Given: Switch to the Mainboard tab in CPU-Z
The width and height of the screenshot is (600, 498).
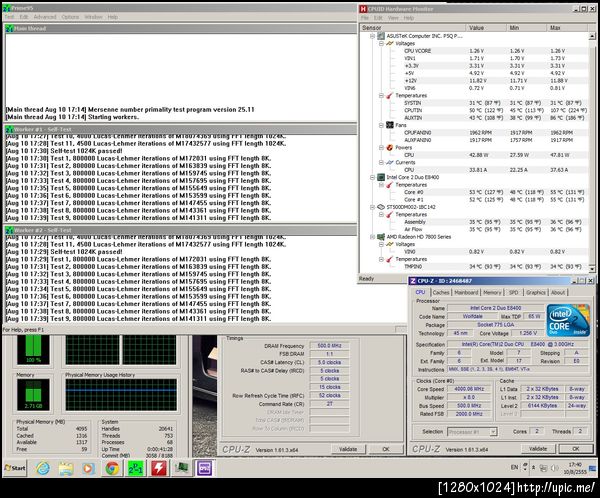Looking at the screenshot, I should (x=466, y=292).
